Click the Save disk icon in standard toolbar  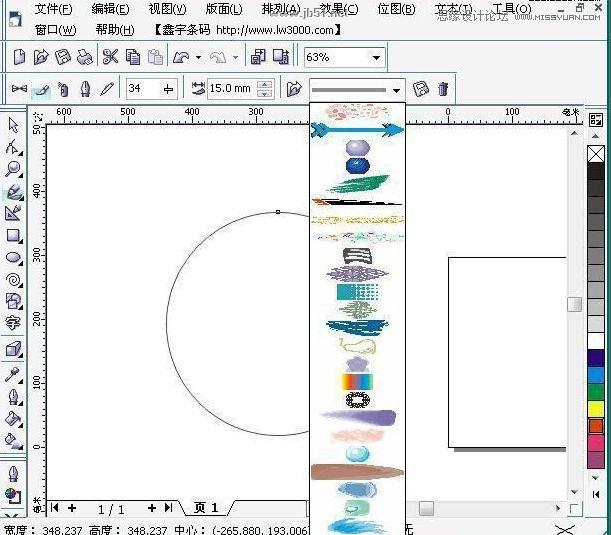[63, 57]
